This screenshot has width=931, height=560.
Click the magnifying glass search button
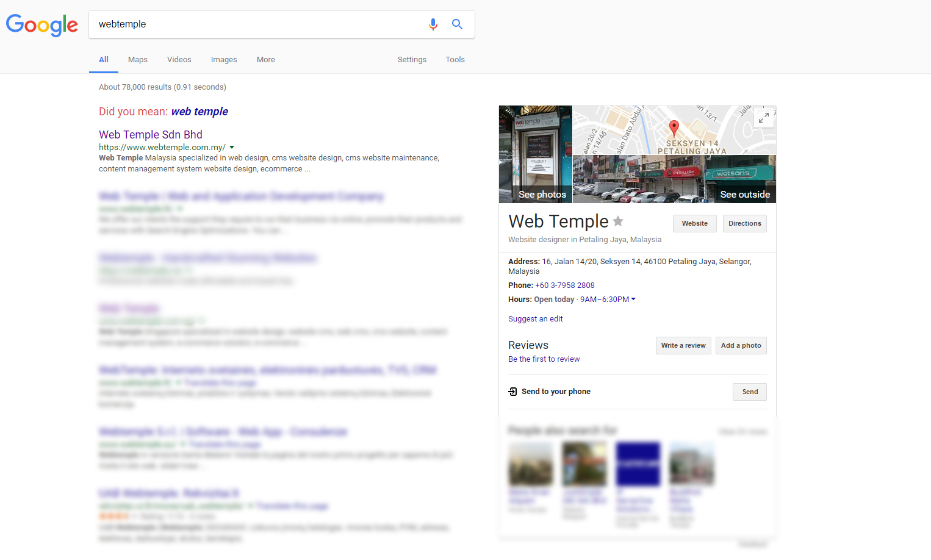click(457, 24)
